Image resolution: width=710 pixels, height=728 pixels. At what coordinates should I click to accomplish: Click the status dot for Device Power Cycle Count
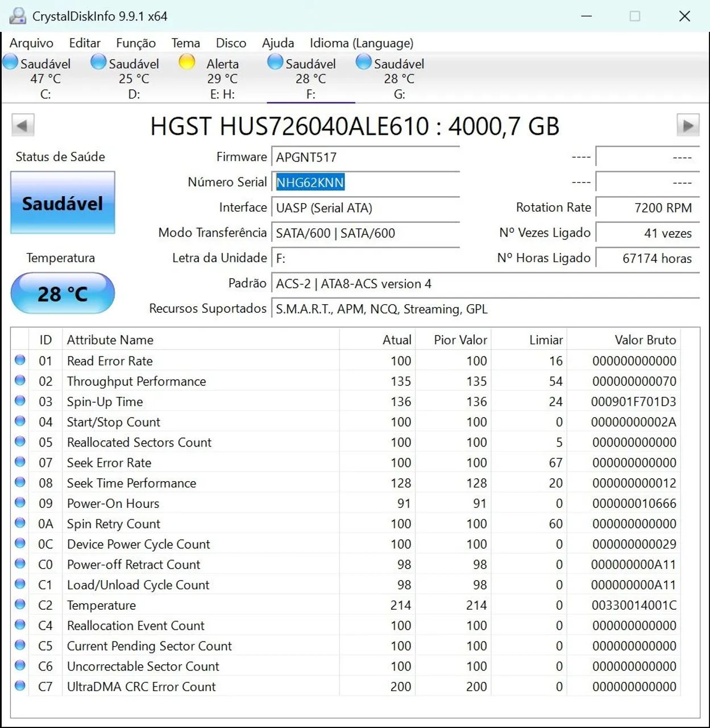pos(20,543)
